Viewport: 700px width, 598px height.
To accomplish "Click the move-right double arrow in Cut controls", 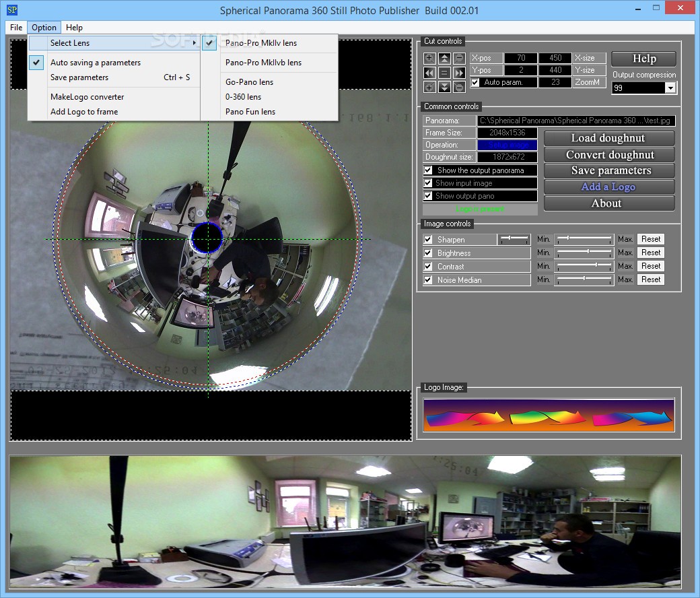I will [459, 73].
